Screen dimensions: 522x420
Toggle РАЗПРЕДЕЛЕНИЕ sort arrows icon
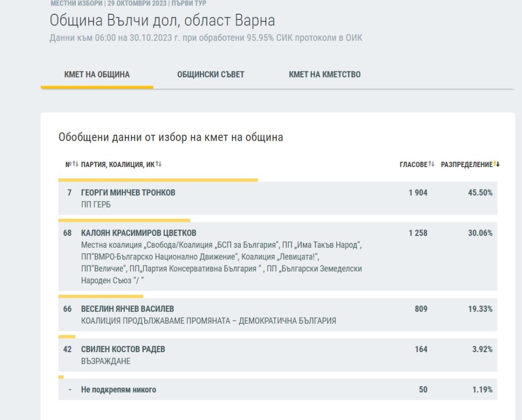[x=497, y=164]
